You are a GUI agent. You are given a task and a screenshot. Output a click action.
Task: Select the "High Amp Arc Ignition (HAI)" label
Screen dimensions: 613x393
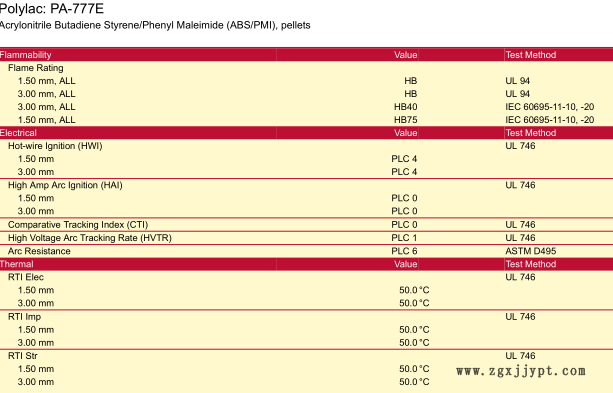tap(65, 185)
